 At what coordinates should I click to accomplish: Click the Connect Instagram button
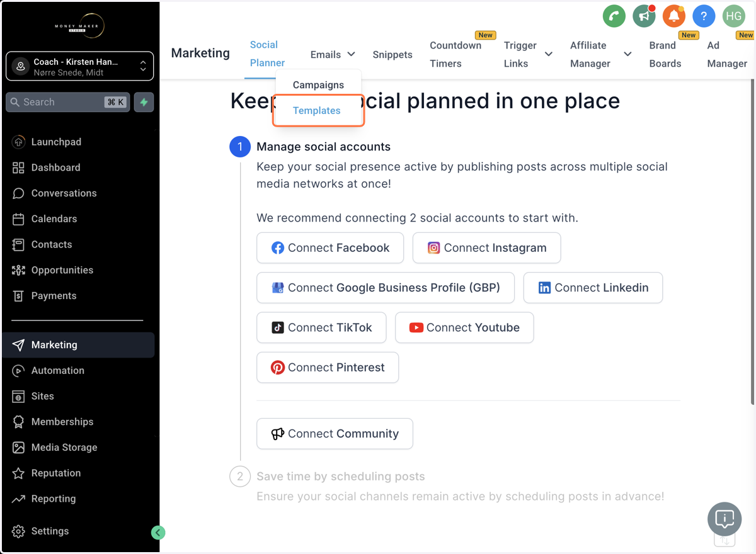click(486, 248)
